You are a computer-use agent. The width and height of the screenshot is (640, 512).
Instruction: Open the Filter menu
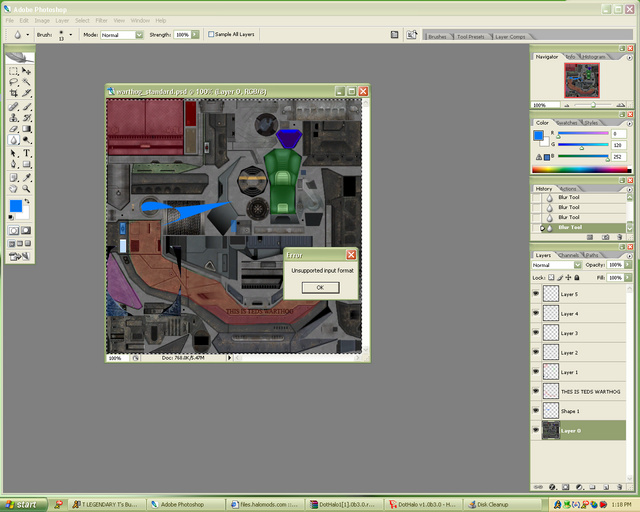click(x=101, y=20)
